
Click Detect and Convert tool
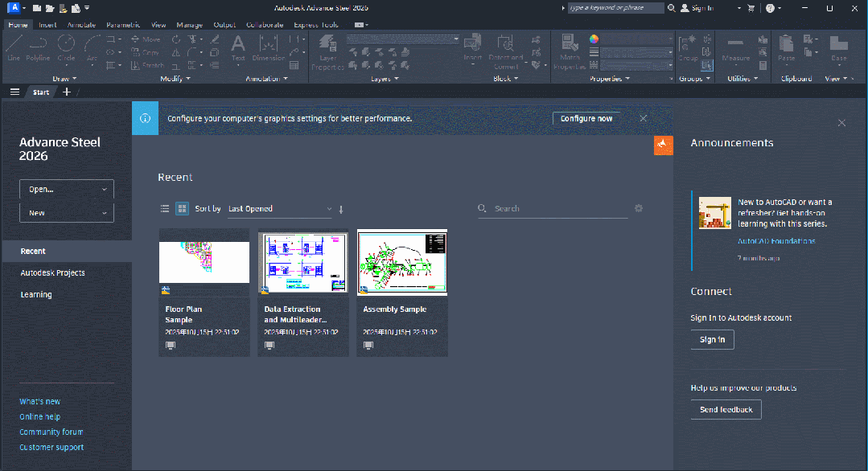coord(506,52)
